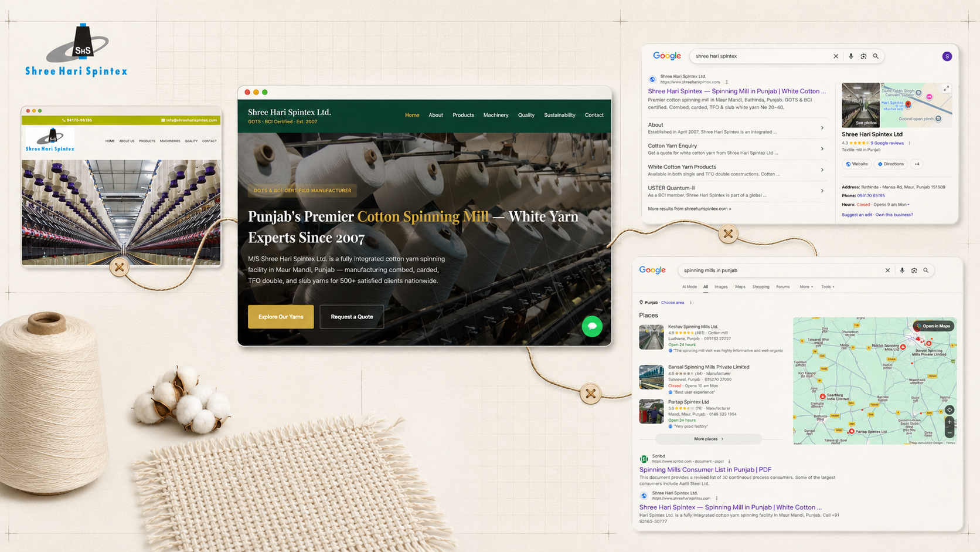
Task: Click the info email address in old website top bar
Action: (189, 120)
